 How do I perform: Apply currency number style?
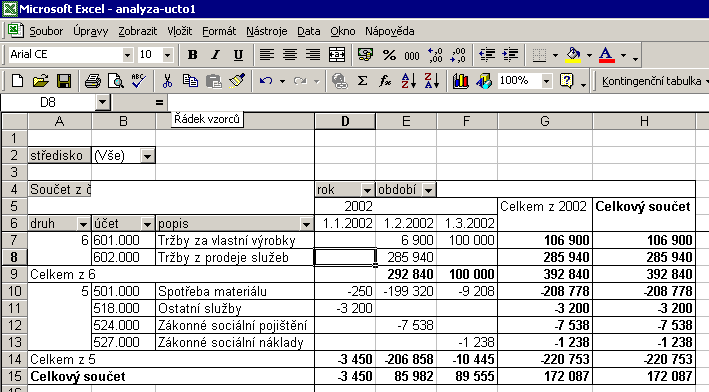[365, 55]
